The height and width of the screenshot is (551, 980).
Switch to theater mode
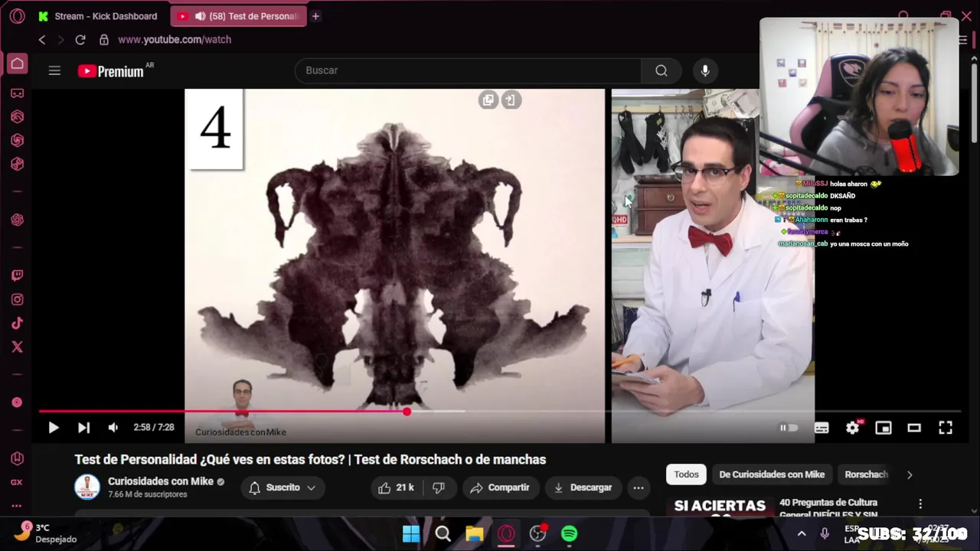pyautogui.click(x=914, y=428)
